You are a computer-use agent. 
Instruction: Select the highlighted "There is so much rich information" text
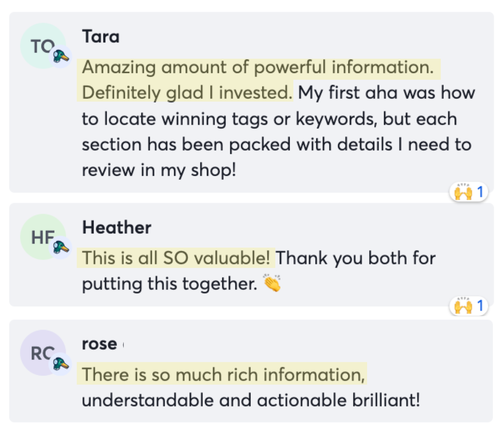tap(223, 375)
